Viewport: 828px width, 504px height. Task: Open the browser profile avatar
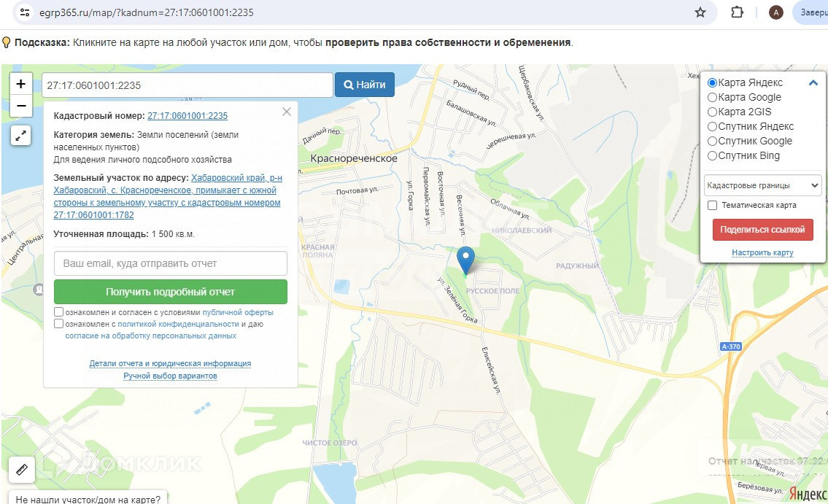775,12
